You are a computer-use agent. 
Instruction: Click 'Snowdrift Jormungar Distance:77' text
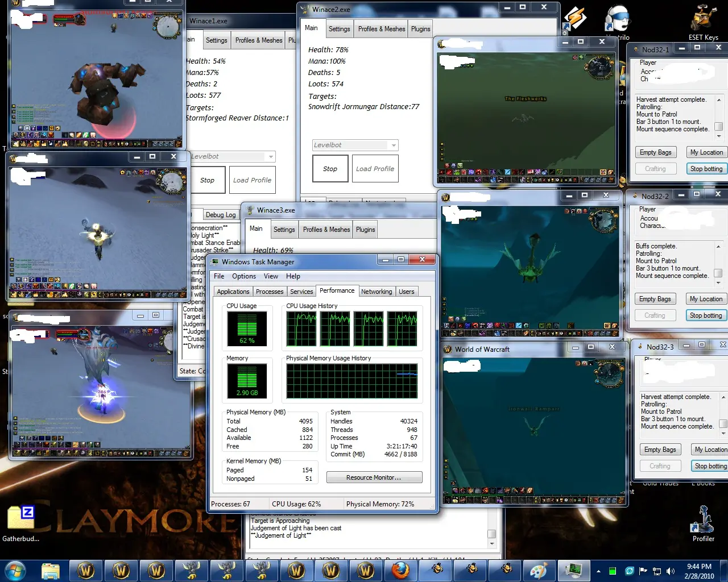[x=363, y=107]
